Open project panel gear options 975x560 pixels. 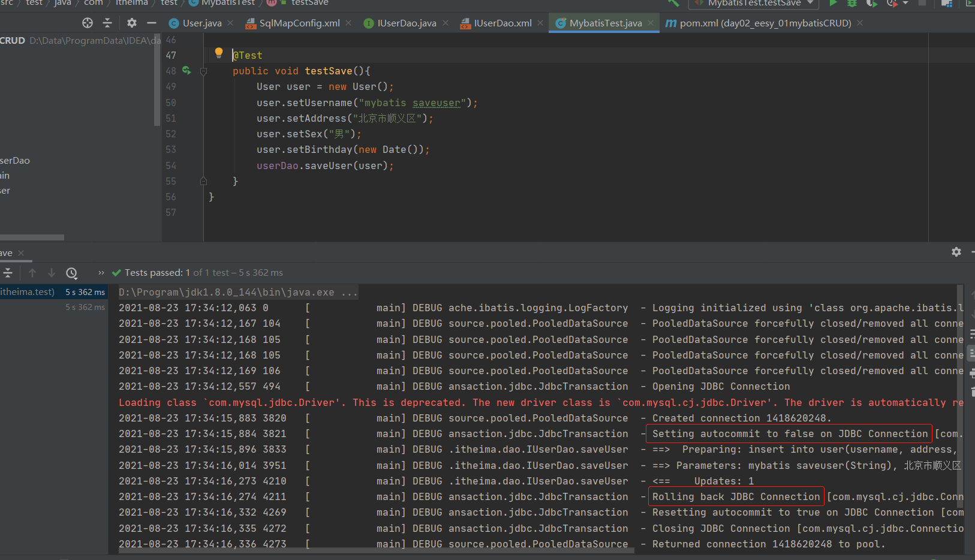[x=132, y=23]
